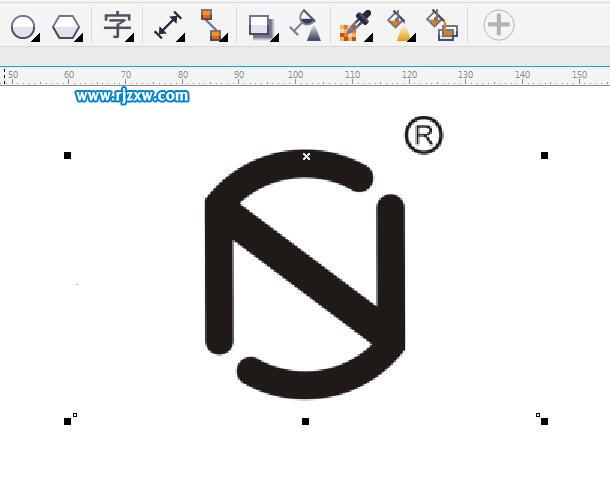Click the top-left selection handle

tap(67, 156)
